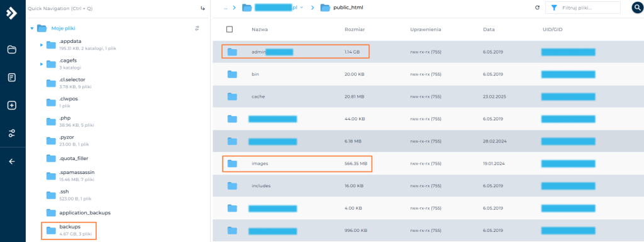Toggle the select-all checkbox in the table header
Screen dimensions: 644x242
click(x=230, y=29)
